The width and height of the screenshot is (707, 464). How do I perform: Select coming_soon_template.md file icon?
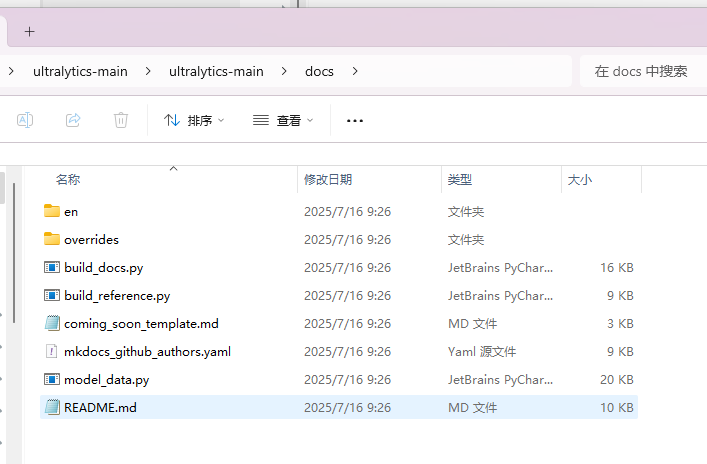point(52,323)
